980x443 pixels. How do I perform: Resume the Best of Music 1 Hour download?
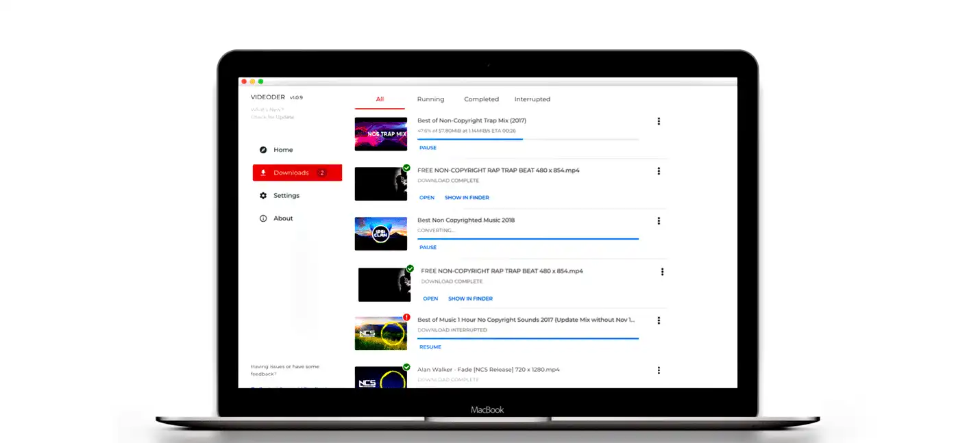click(430, 347)
